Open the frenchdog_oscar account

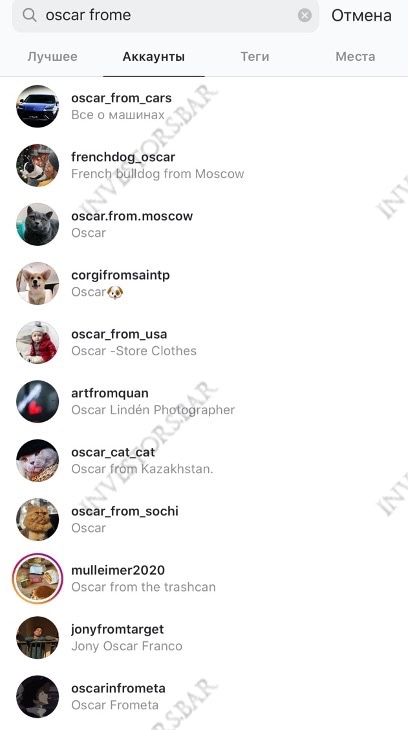(x=204, y=165)
